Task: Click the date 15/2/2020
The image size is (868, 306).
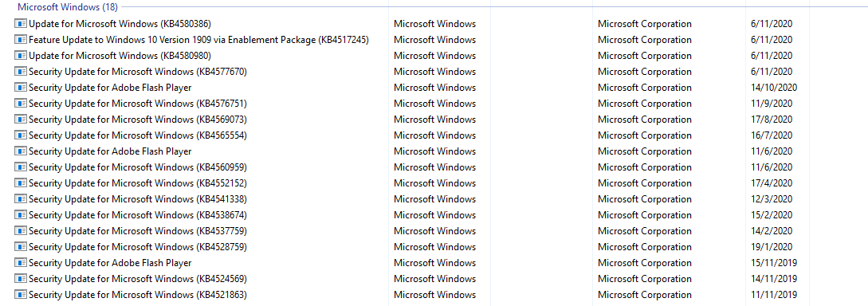Action: (x=772, y=215)
